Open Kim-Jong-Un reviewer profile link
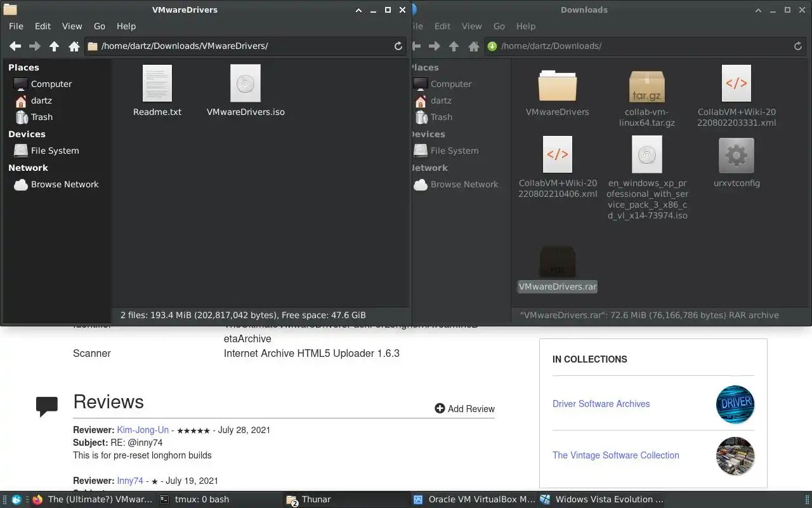 coord(143,430)
